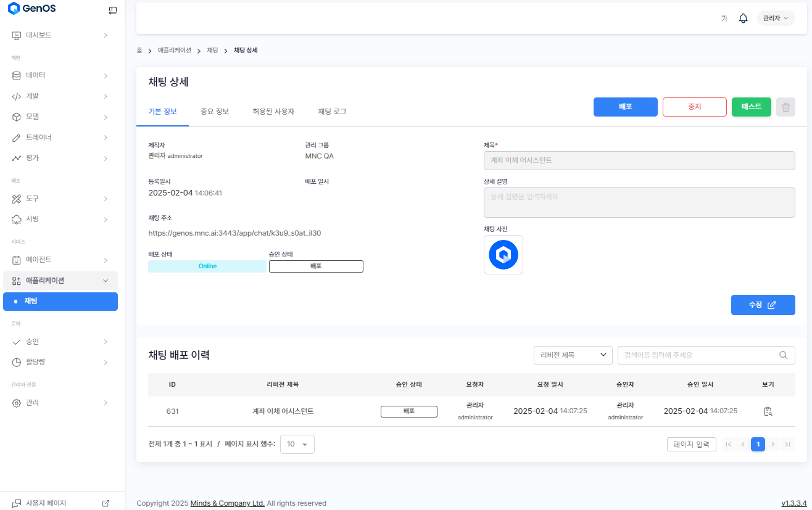Collapse the sidebar with the toggle icon
812x510 pixels.
112,10
